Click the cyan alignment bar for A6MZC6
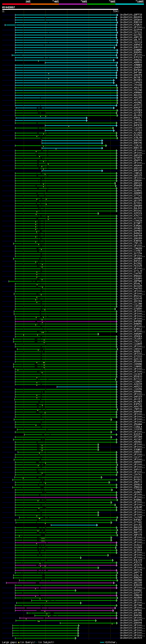146x644 pixels. [x=87, y=387]
